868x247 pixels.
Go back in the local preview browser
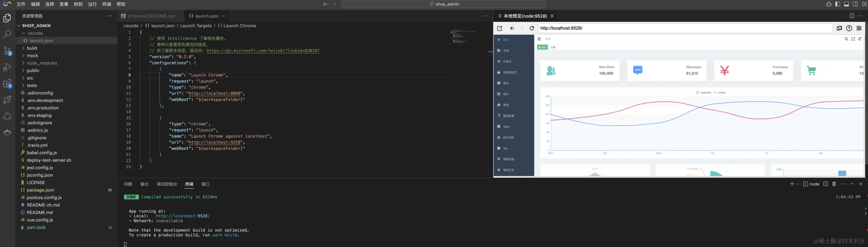(x=512, y=28)
